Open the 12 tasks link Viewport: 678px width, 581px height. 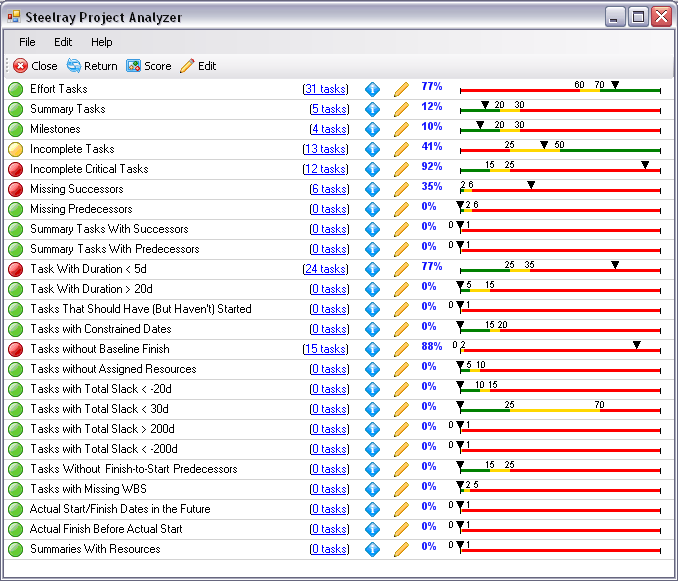point(325,169)
